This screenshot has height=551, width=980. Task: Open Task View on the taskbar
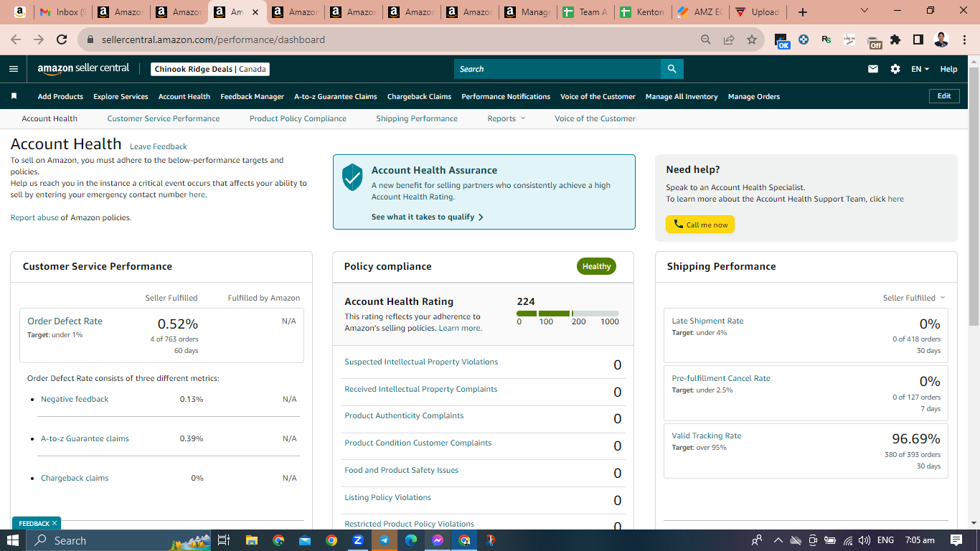(x=223, y=540)
